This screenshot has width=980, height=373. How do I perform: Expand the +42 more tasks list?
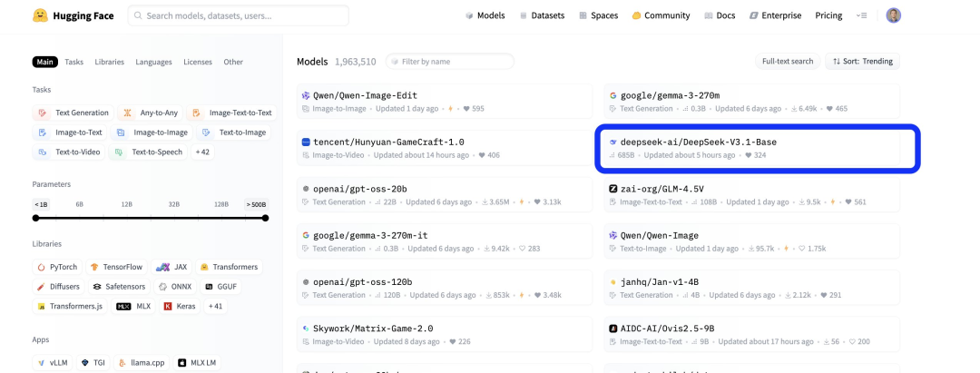[x=202, y=152]
